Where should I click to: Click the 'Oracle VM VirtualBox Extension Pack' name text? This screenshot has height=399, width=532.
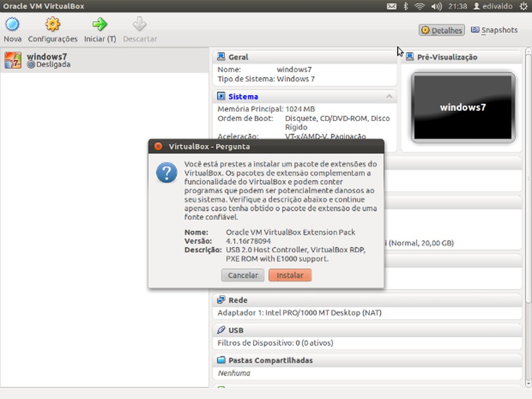tap(290, 232)
